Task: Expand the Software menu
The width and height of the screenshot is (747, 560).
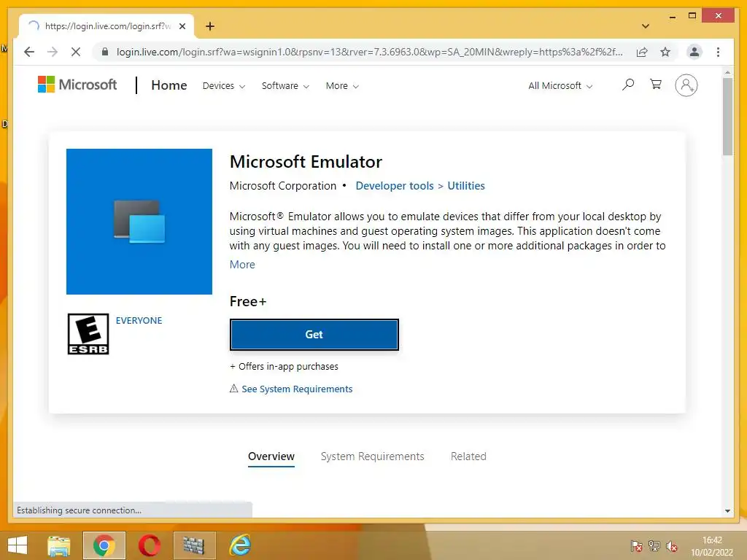Action: (x=285, y=86)
